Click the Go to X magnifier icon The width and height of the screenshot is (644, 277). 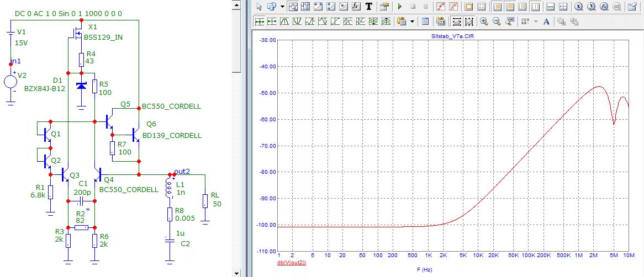[x=579, y=7]
